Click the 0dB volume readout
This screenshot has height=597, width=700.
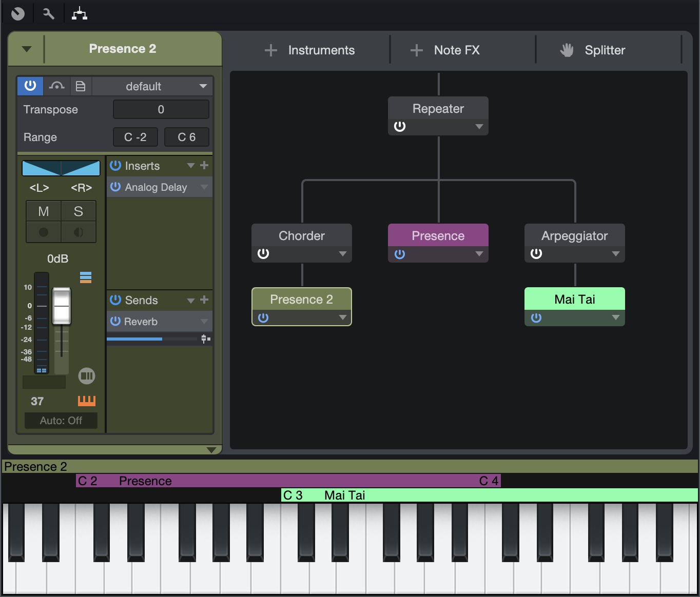tap(58, 258)
